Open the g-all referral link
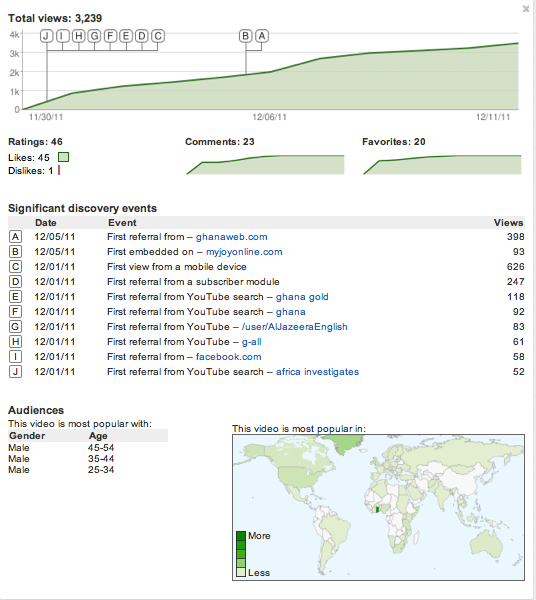 click(251, 342)
